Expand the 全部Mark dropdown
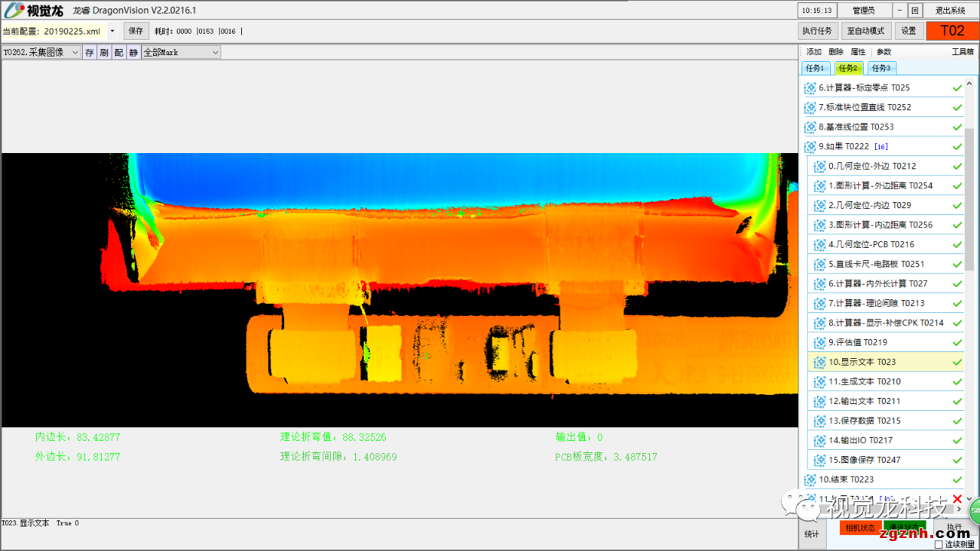This screenshot has width=980, height=551. [x=215, y=53]
